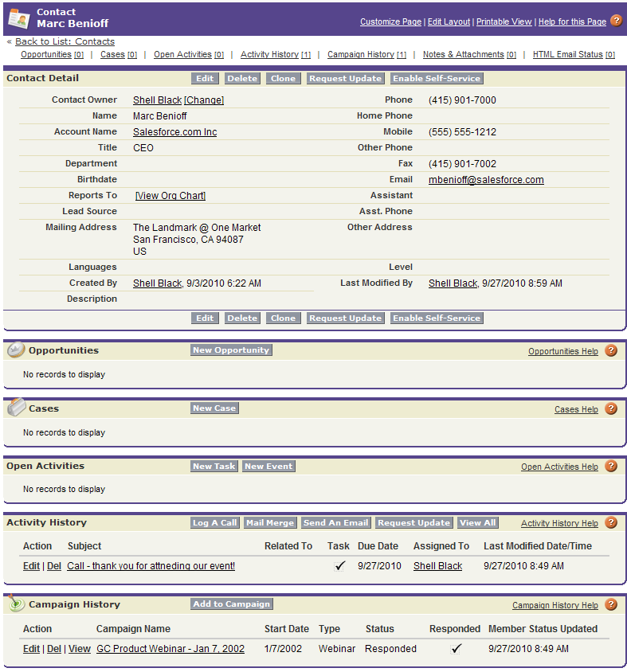
Task: Click the Contact icon beside Marc Benioff
Action: click(x=19, y=18)
